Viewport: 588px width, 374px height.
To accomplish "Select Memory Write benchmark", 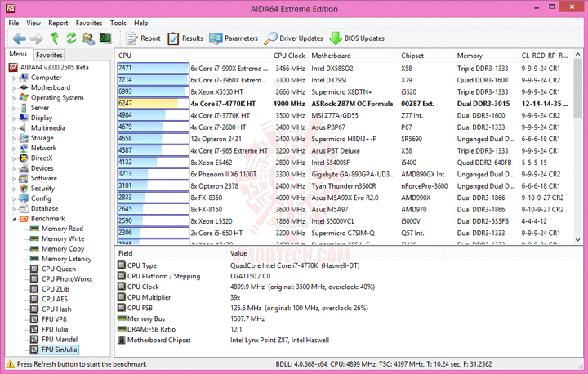I will pos(63,239).
